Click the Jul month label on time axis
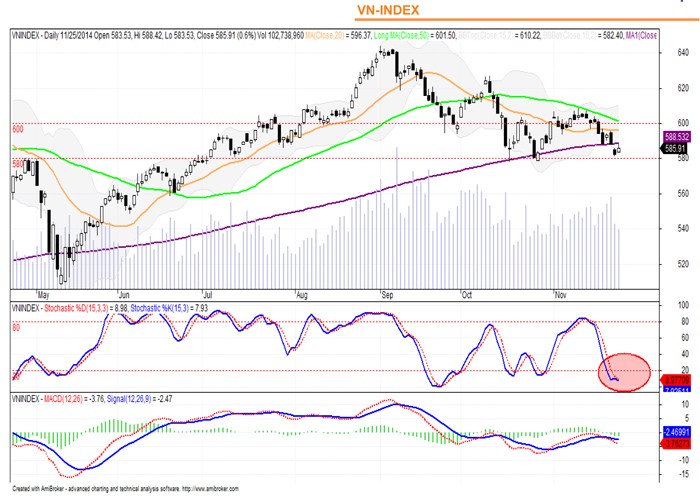Image resolution: width=700 pixels, height=498 pixels. pos(208,296)
